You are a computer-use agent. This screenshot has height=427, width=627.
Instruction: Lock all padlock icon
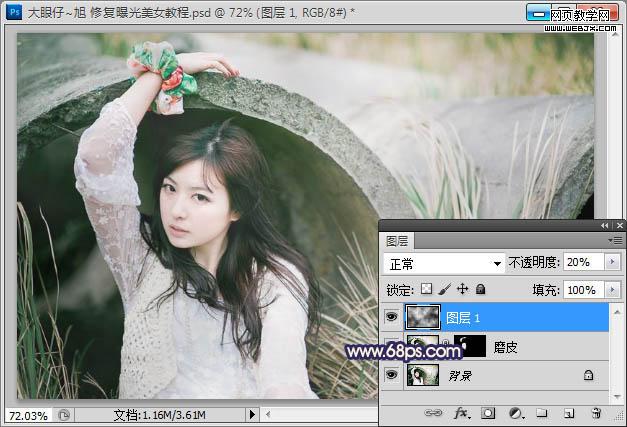pyautogui.click(x=481, y=289)
